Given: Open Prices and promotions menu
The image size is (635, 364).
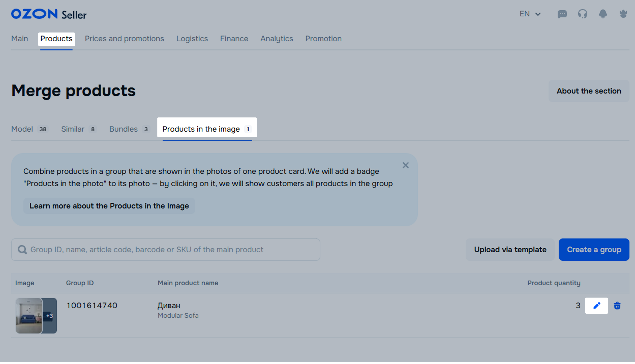Looking at the screenshot, I should point(124,39).
